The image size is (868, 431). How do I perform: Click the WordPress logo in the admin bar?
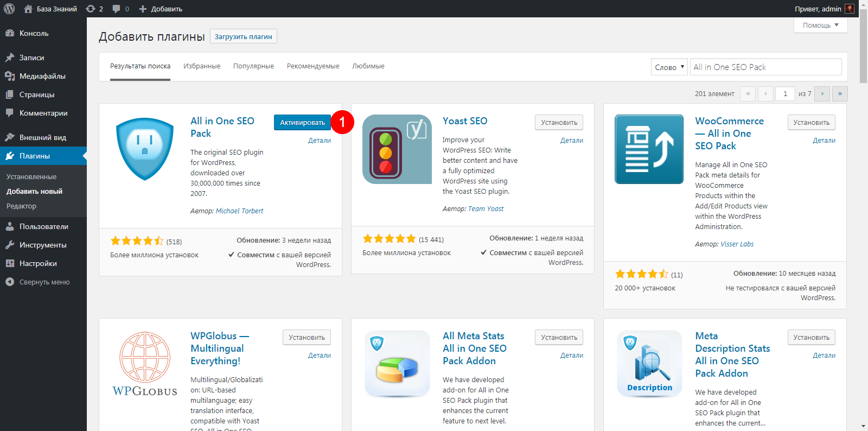point(9,9)
